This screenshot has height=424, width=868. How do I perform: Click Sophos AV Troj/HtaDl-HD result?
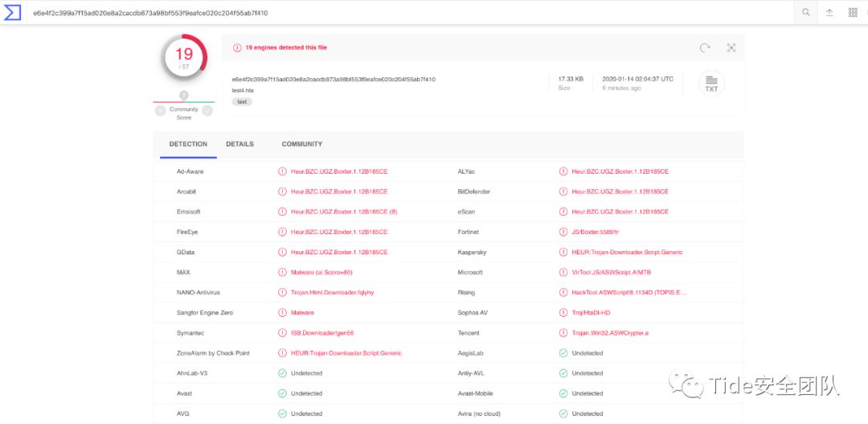[591, 313]
